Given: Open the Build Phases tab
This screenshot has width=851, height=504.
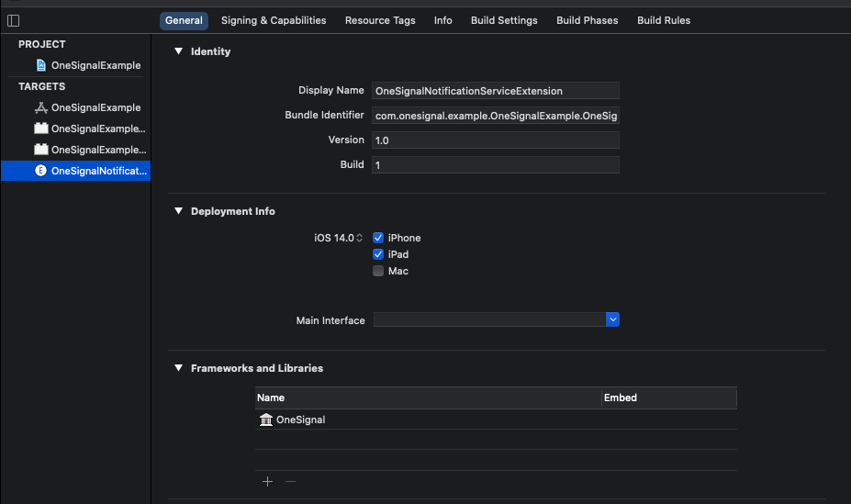Looking at the screenshot, I should point(588,20).
